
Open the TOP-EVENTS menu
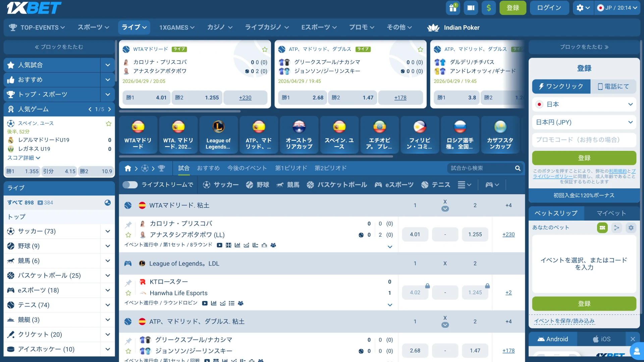click(37, 27)
